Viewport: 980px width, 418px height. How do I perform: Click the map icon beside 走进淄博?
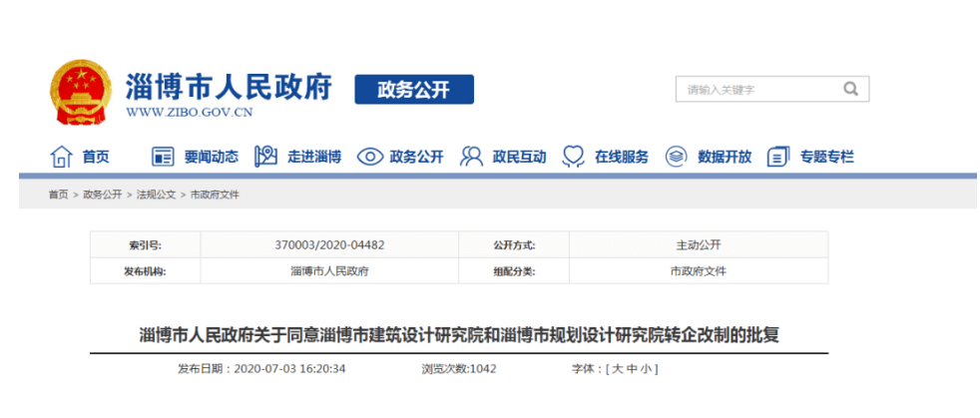265,157
